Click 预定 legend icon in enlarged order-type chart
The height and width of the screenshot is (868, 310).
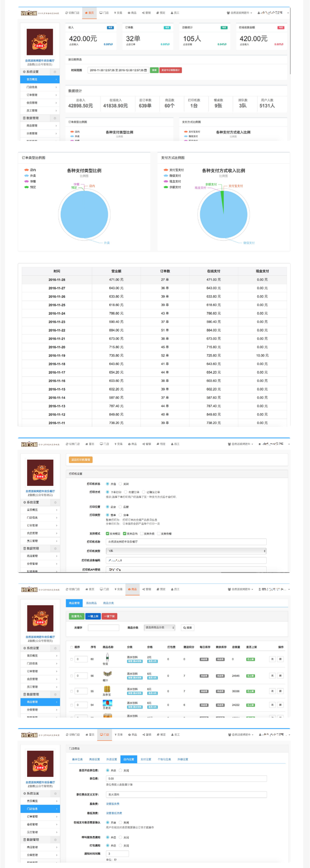click(26, 187)
